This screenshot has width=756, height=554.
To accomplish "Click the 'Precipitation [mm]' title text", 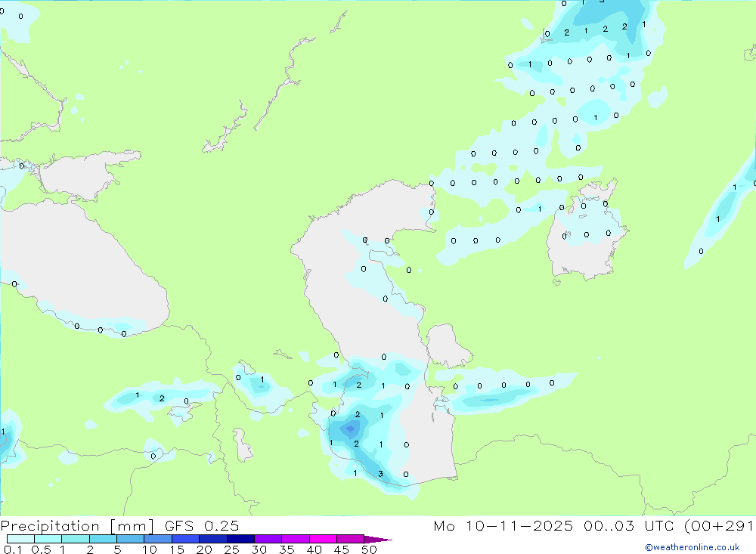I will coord(77,526).
